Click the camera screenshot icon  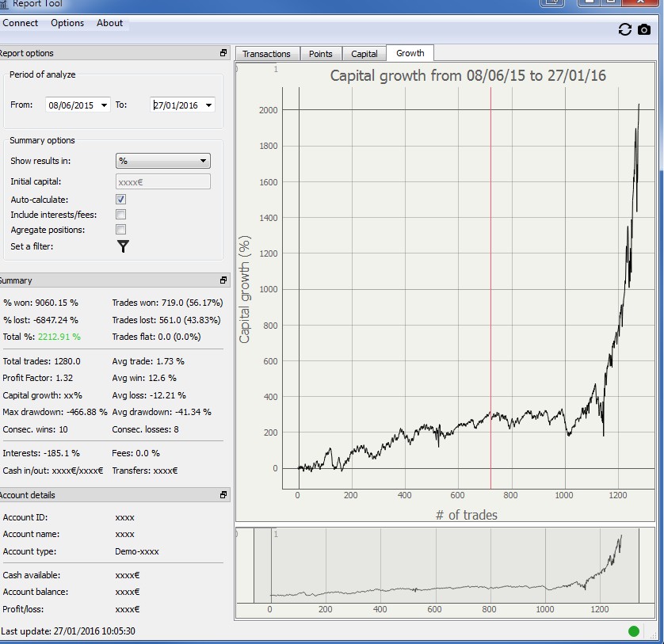(x=644, y=29)
